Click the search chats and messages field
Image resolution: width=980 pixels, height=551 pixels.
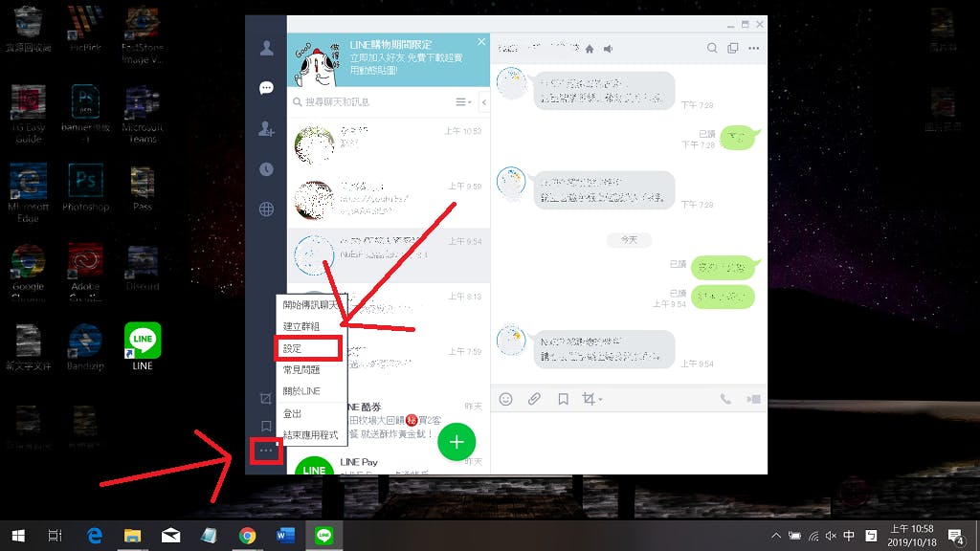tap(373, 101)
